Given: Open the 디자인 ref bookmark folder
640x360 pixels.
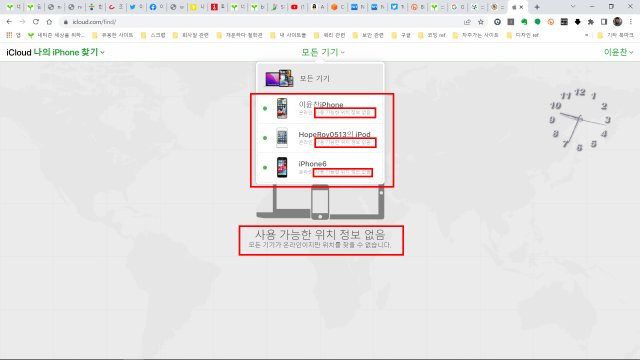Looking at the screenshot, I should [523, 36].
